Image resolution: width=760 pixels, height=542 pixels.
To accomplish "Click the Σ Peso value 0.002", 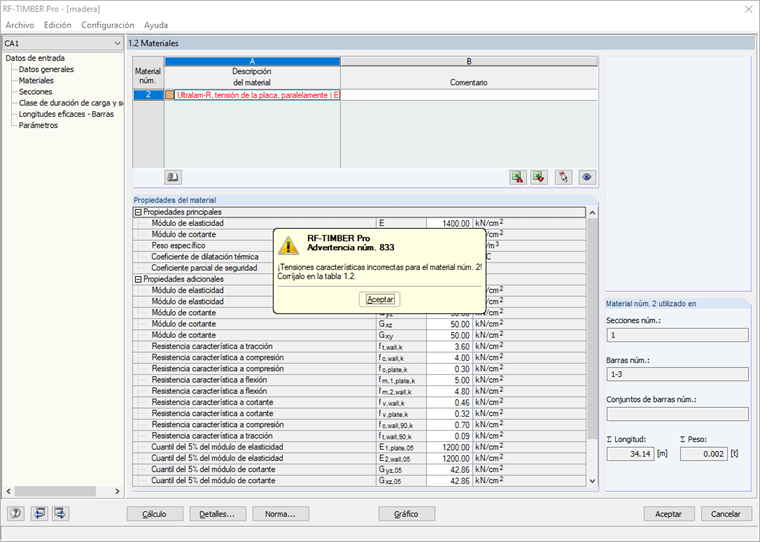I will (x=704, y=454).
